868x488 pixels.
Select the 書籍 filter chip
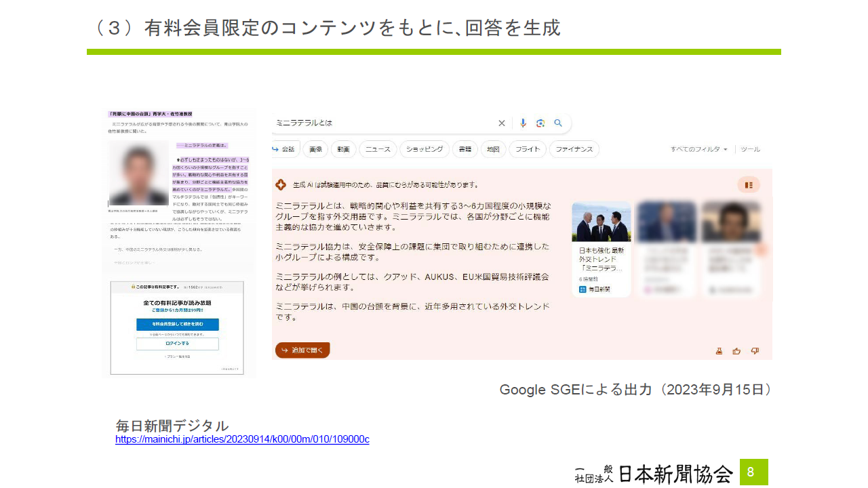(465, 149)
